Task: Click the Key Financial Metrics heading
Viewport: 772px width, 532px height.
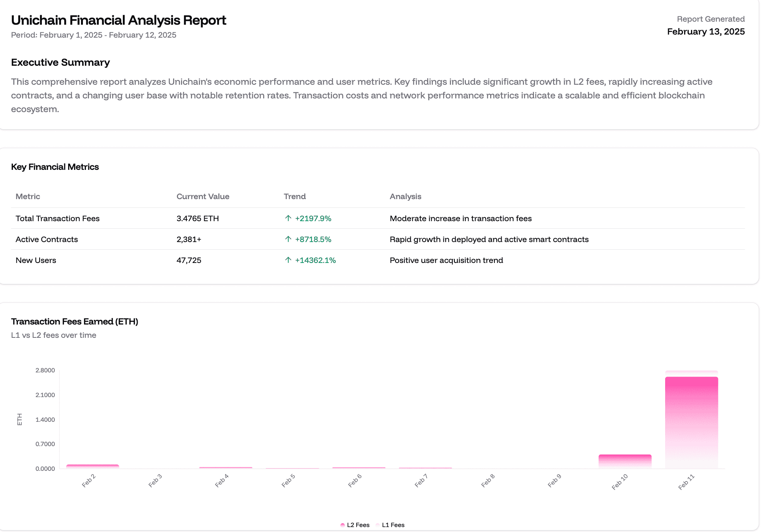Action: (55, 167)
